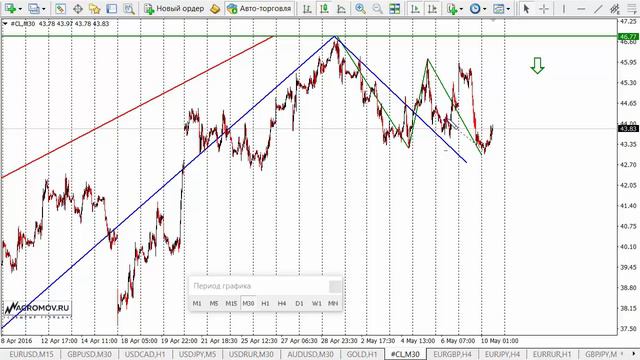Open the Periods clock icon
The image size is (640, 360).
475,8
